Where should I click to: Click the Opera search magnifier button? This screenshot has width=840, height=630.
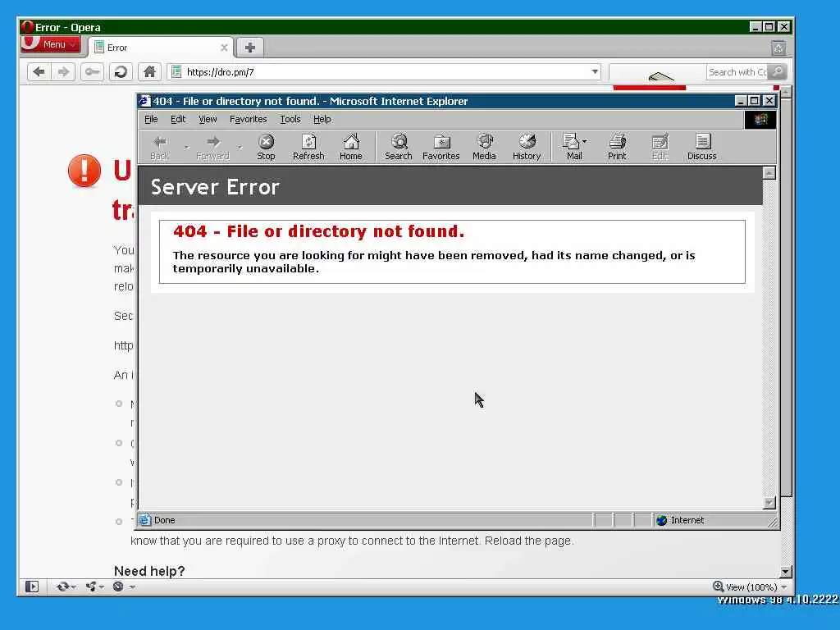coord(778,72)
